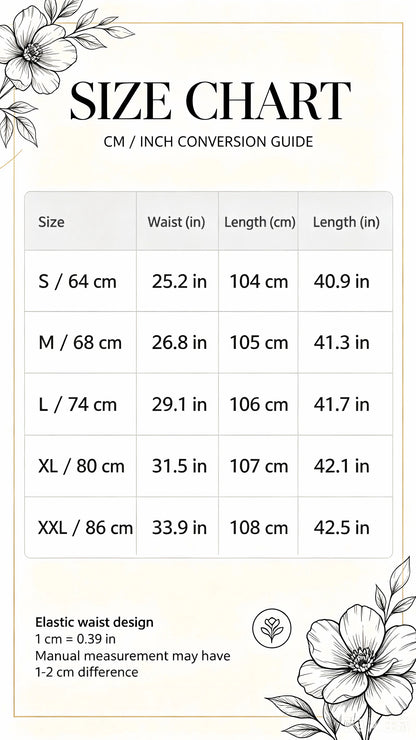The height and width of the screenshot is (740, 416).
Task: Select the Size column header
Action: tap(51, 222)
